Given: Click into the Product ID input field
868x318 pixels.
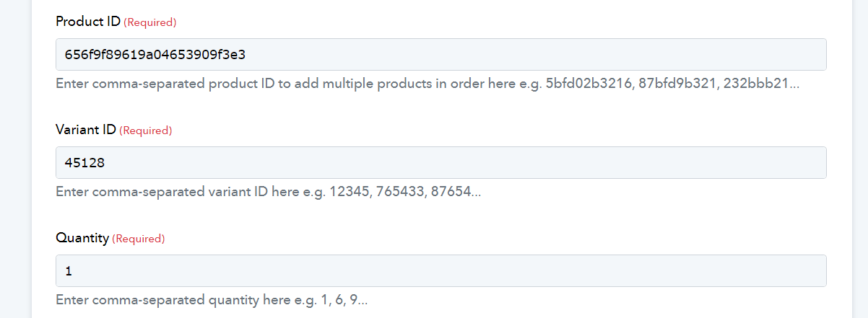Looking at the screenshot, I should pyautogui.click(x=441, y=54).
